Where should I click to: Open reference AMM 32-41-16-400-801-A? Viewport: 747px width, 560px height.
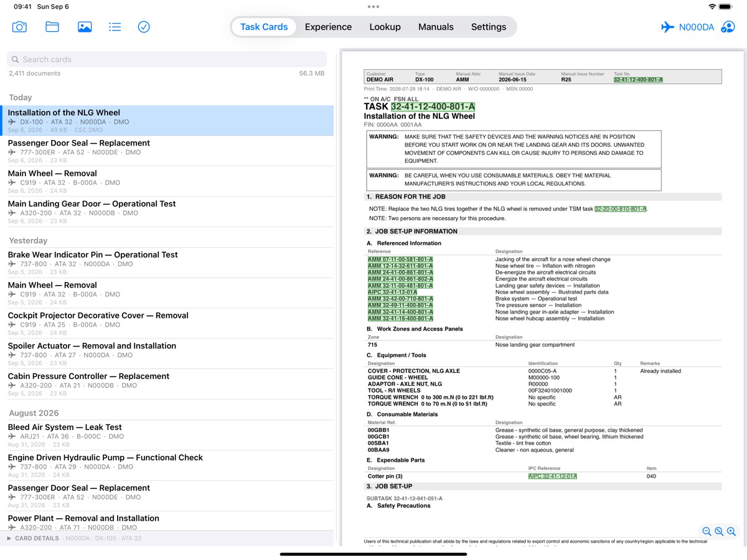pyautogui.click(x=400, y=319)
